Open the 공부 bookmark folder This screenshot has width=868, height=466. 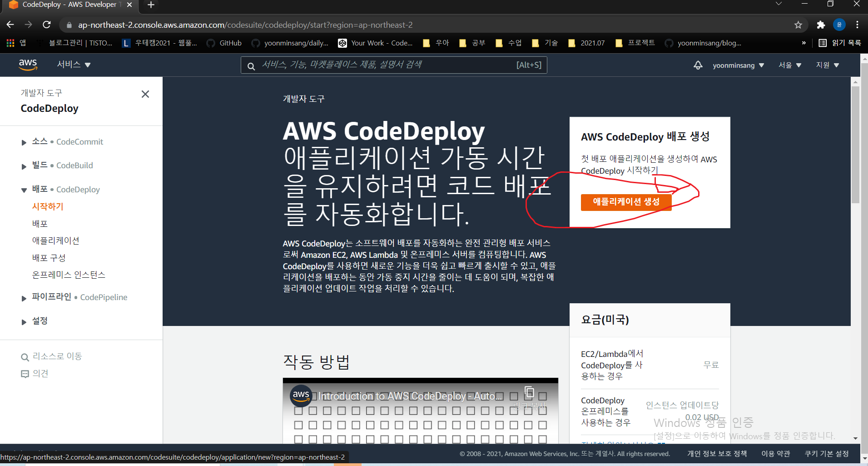(472, 43)
